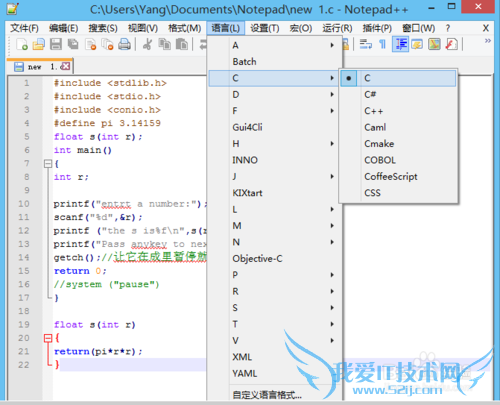500x405 pixels.
Task: Choose COBOL from the C submenu
Action: coord(398,160)
